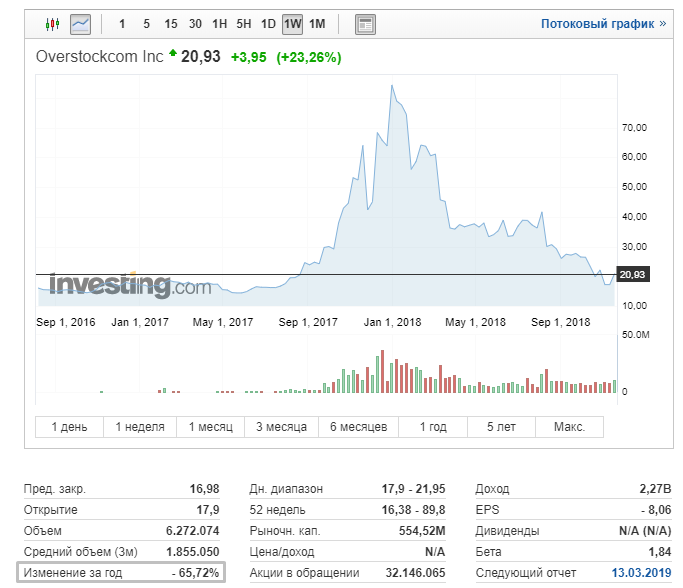The height and width of the screenshot is (588, 683).
Task: Click the Объем value 6.272.074
Action: point(193,531)
